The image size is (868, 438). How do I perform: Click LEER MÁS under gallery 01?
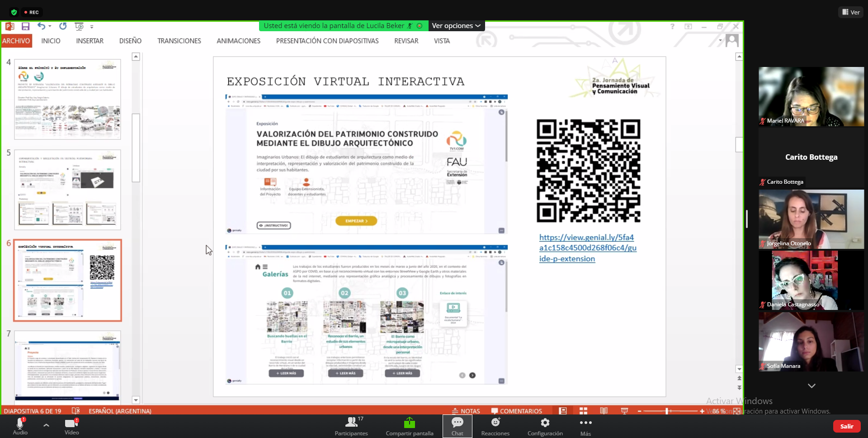(286, 373)
